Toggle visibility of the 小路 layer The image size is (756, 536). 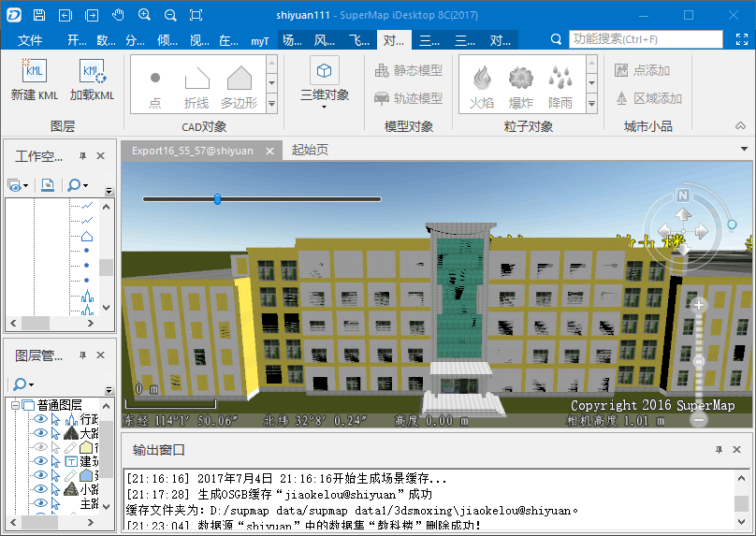(40, 489)
